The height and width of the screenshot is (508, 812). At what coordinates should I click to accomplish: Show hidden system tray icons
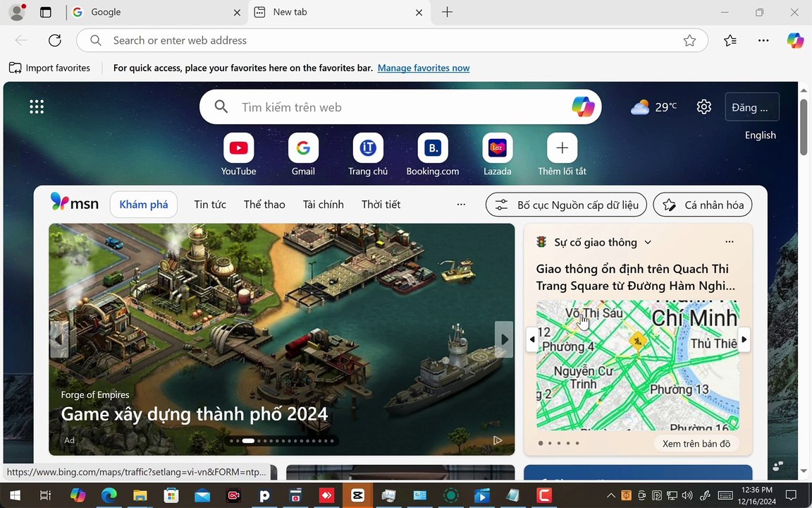coord(611,495)
